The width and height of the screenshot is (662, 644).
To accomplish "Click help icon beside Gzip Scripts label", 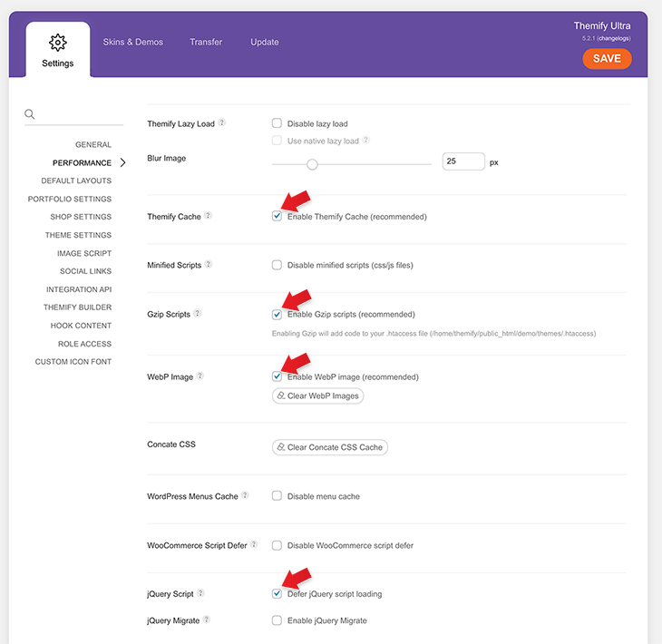I will tap(197, 313).
